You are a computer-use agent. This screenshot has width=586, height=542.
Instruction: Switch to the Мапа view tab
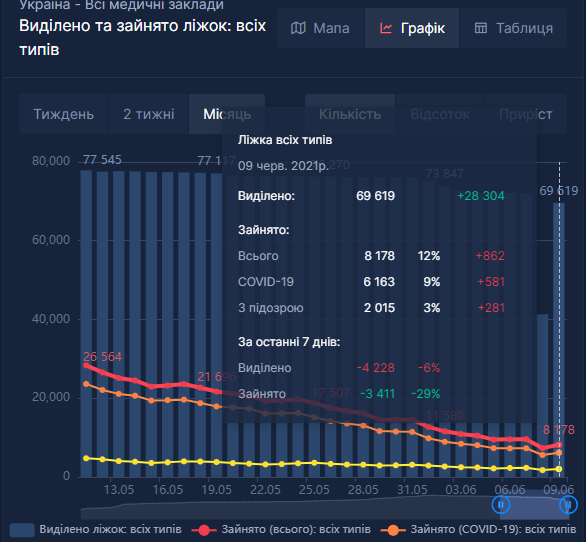(321, 28)
